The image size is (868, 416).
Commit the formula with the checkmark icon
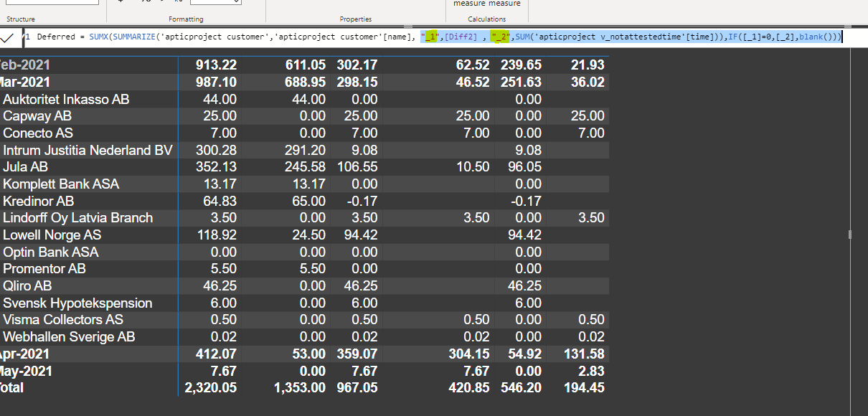tap(7, 37)
